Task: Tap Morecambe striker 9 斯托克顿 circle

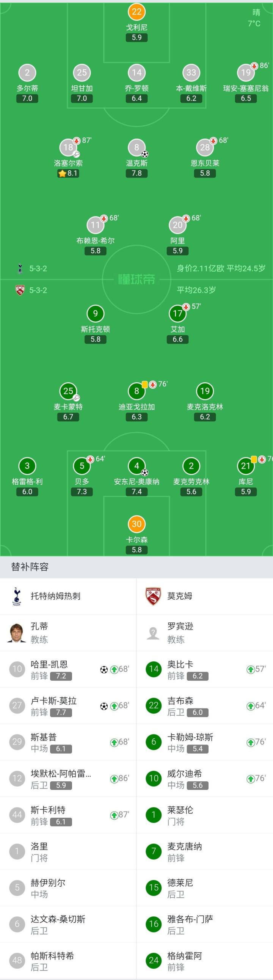Action: pyautogui.click(x=96, y=314)
